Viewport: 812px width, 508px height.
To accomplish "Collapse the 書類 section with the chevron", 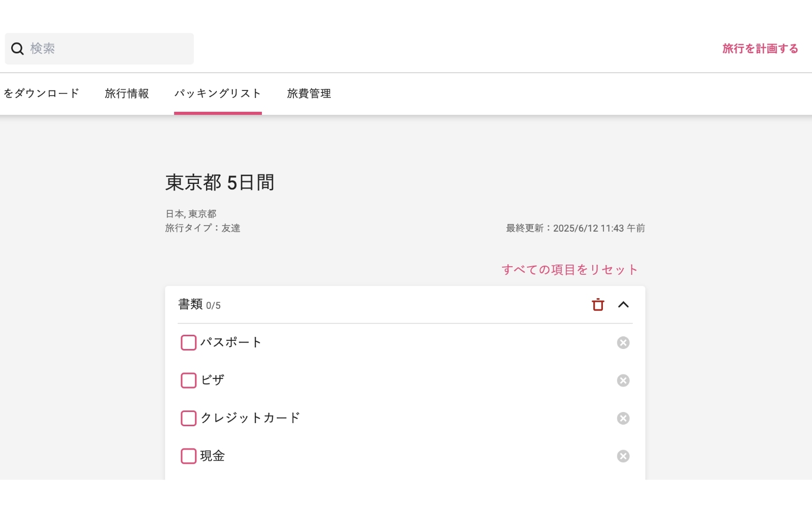I will pyautogui.click(x=625, y=304).
